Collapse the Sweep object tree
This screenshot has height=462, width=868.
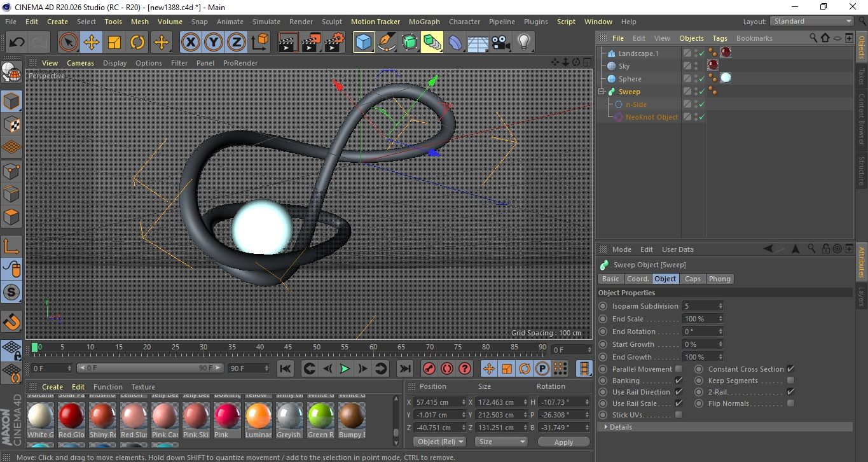point(602,92)
